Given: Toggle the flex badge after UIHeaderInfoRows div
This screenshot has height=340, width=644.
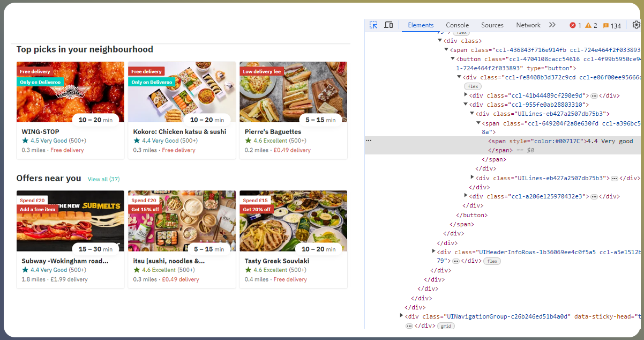Looking at the screenshot, I should point(492,261).
